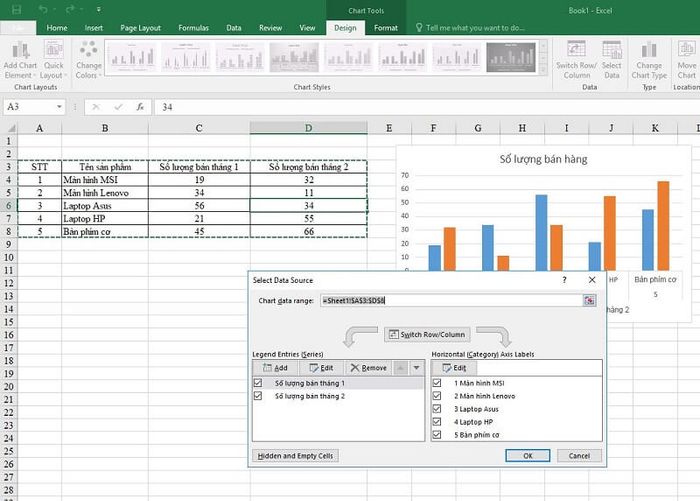Click tallest orange bar for Bàn phím cơ
The image size is (700, 501).
click(x=663, y=225)
